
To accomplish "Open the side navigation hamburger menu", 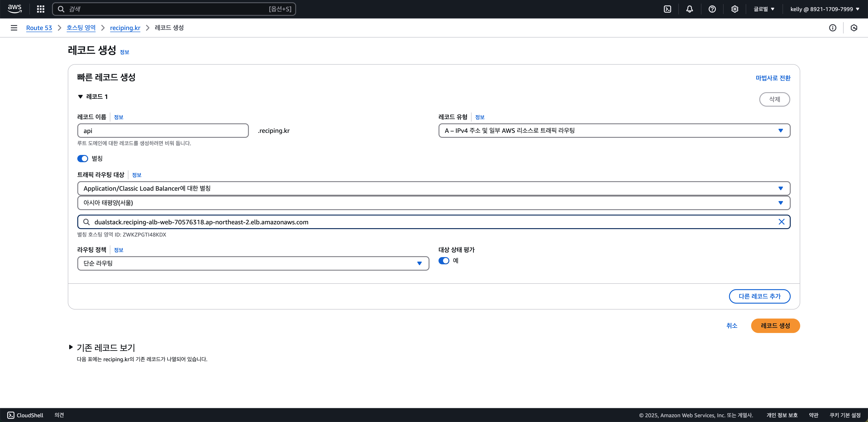I will pos(14,28).
